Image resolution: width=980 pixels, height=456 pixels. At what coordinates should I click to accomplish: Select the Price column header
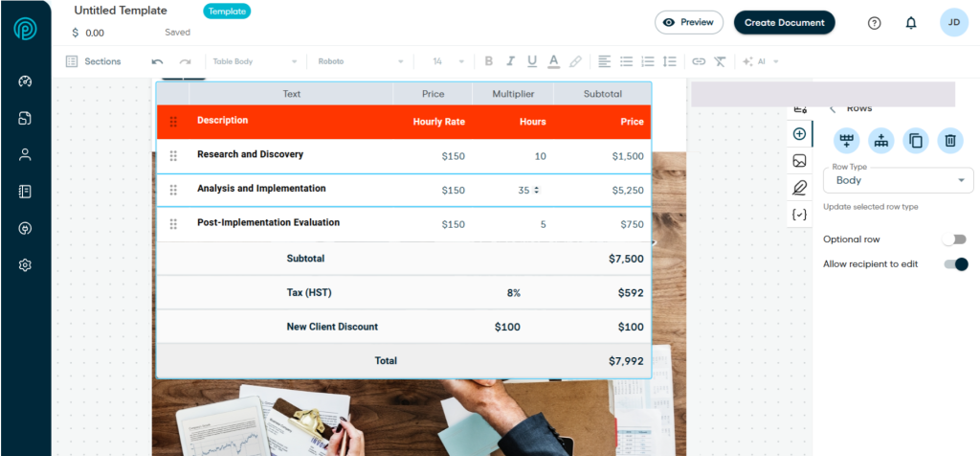click(x=434, y=94)
